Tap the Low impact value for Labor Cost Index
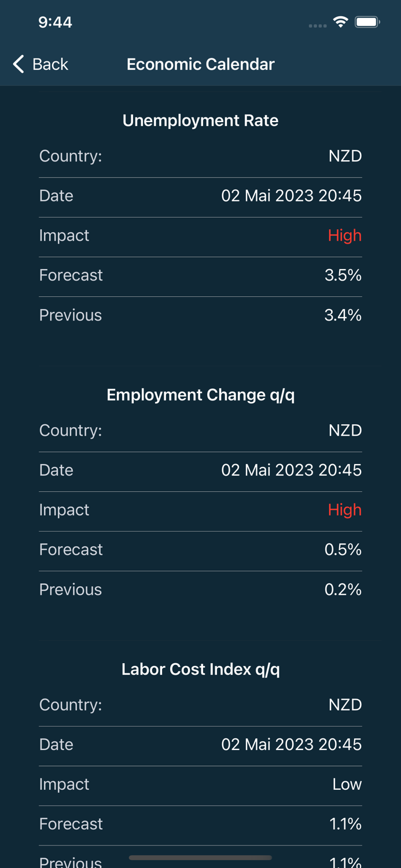The width and height of the screenshot is (401, 868). (347, 784)
